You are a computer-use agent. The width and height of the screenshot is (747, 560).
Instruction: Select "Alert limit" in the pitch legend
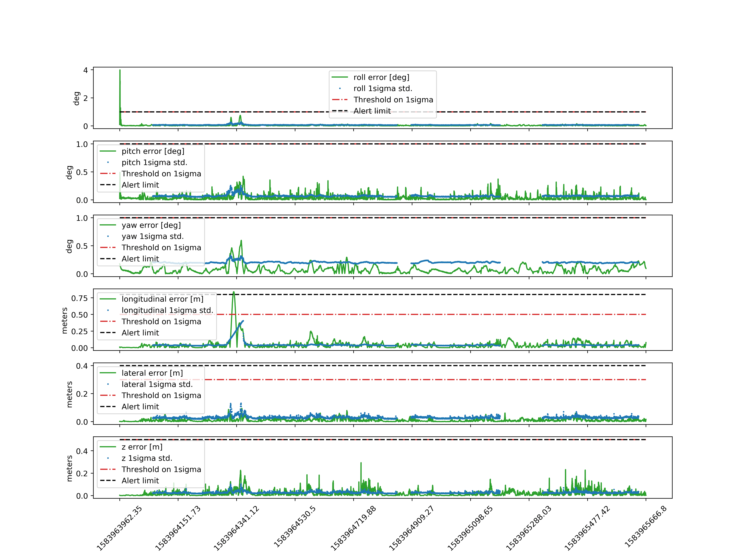140,185
